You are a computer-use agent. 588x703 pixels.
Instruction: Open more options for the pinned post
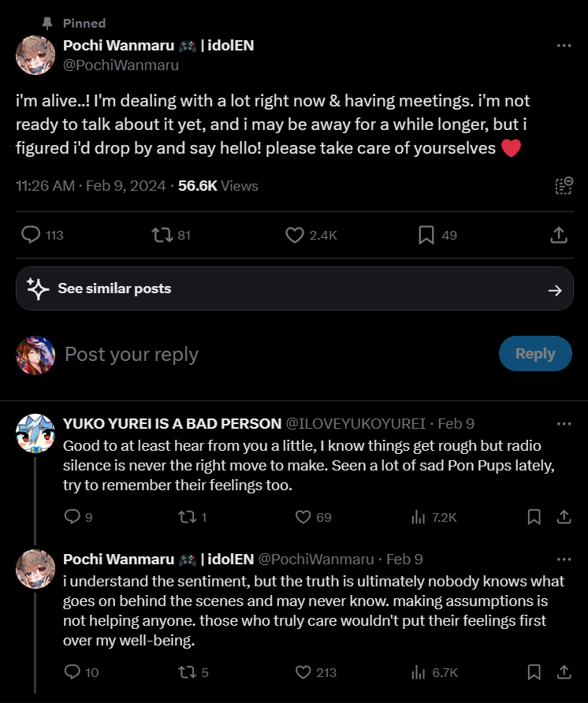[x=563, y=46]
